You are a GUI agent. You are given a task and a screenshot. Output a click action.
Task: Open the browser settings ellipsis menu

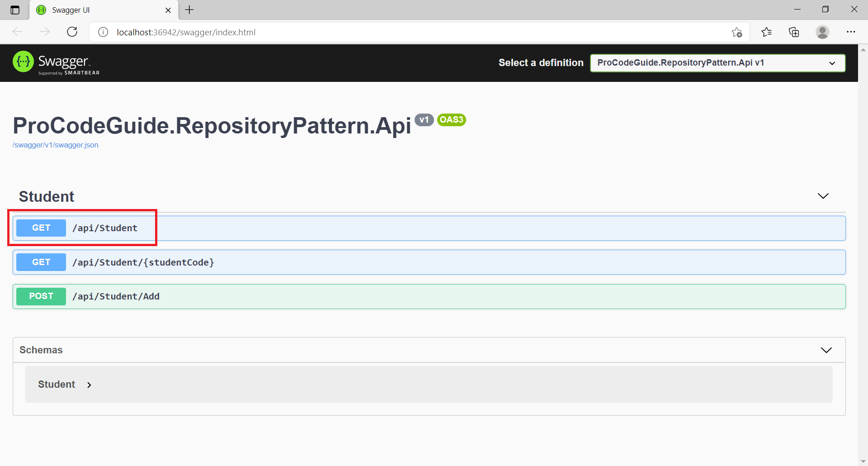(852, 32)
